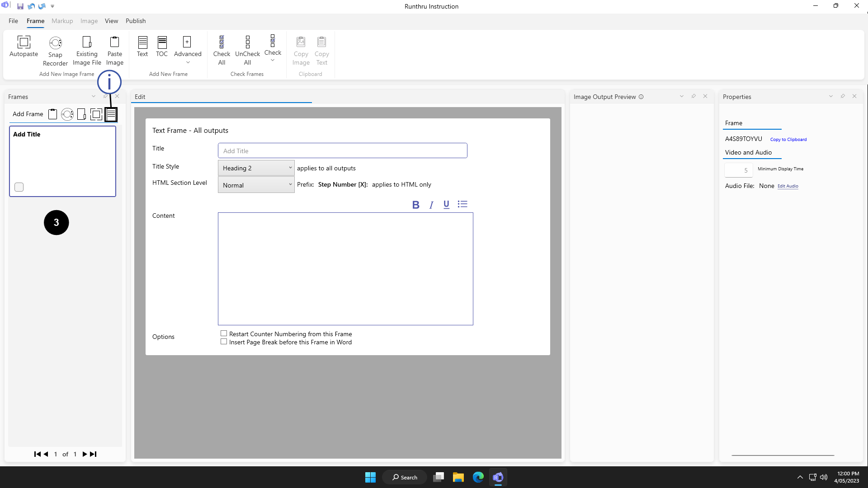
Task: Open the File menu
Action: pos(13,21)
